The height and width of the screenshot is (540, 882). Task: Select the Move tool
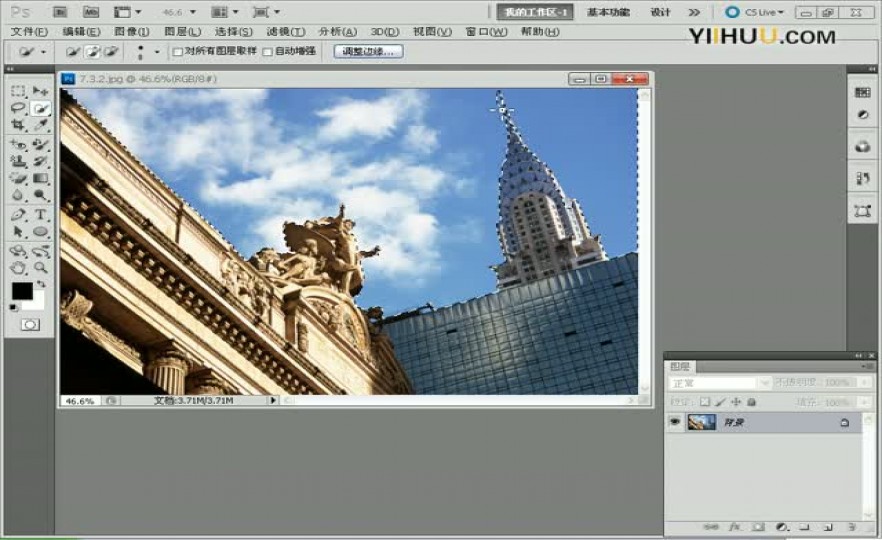click(x=40, y=91)
